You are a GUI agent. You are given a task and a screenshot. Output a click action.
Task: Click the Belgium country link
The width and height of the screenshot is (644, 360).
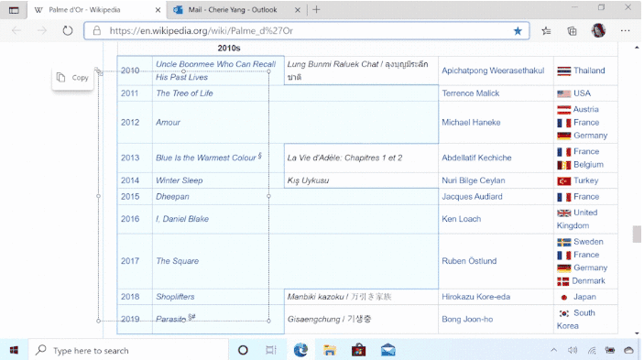pos(588,165)
